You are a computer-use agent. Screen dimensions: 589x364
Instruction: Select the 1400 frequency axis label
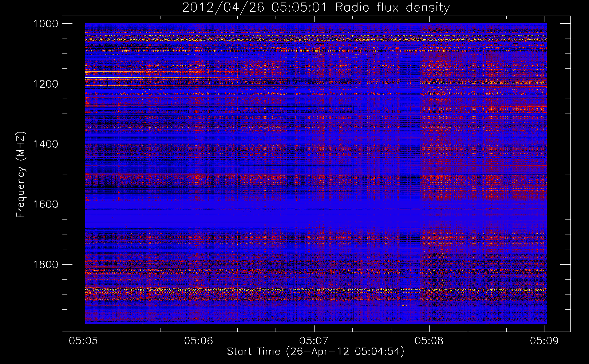[x=46, y=144]
